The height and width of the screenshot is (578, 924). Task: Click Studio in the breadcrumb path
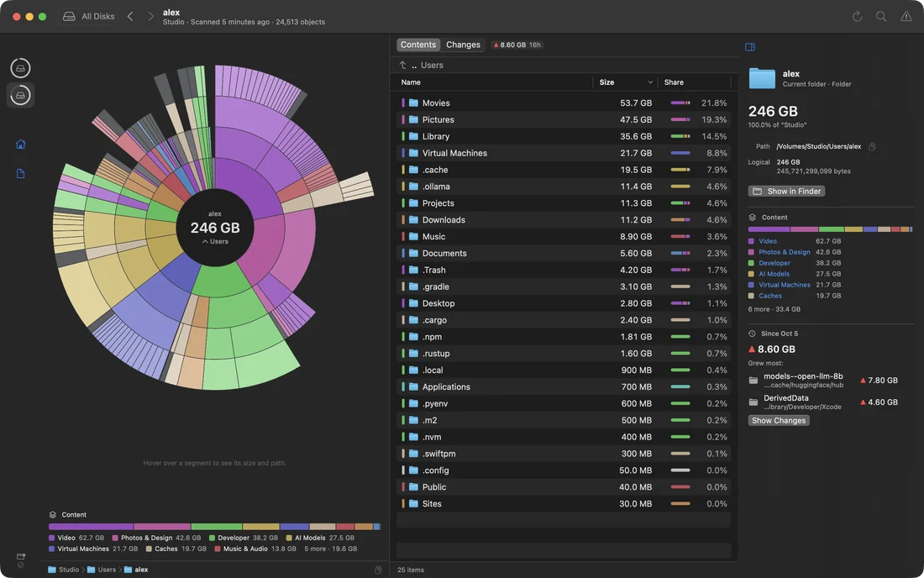click(x=64, y=570)
